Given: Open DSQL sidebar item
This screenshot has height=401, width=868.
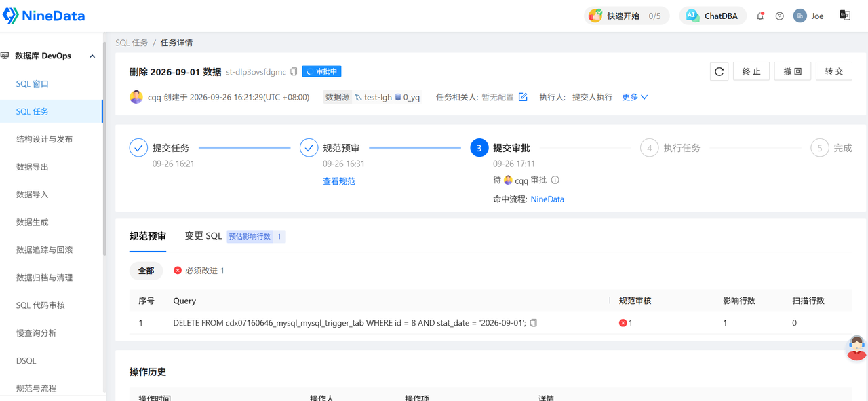Looking at the screenshot, I should (26, 361).
